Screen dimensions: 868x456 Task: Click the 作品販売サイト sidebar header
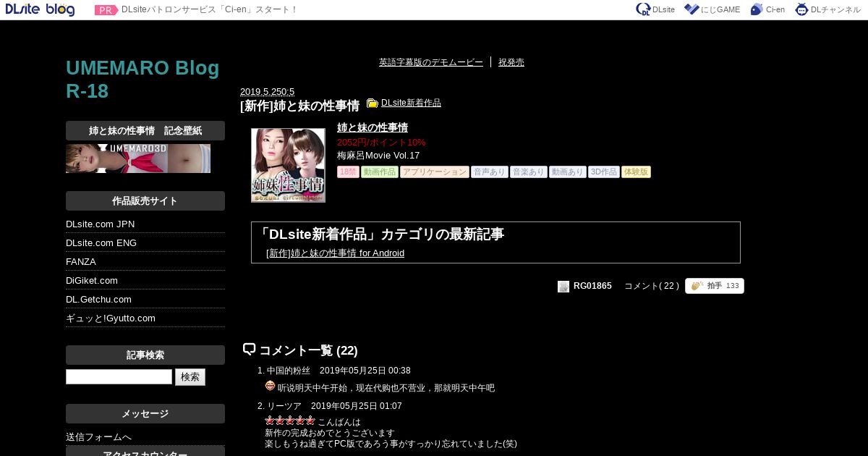point(145,200)
